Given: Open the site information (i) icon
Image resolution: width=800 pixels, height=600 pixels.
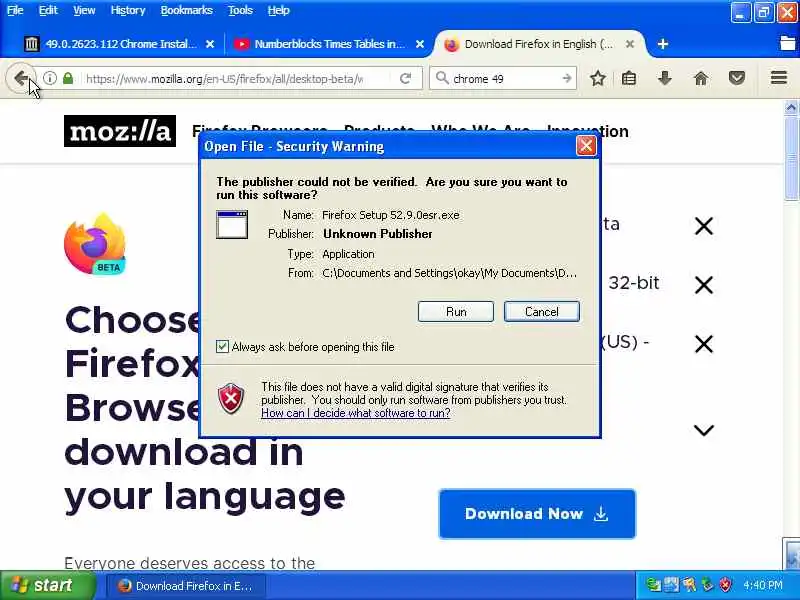Looking at the screenshot, I should (49, 78).
